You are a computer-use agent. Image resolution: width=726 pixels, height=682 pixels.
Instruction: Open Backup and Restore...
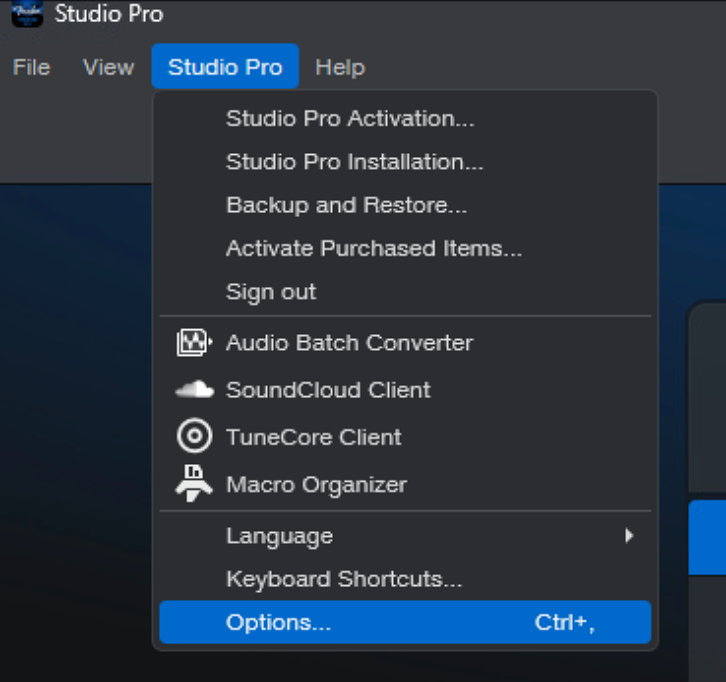coord(405,205)
